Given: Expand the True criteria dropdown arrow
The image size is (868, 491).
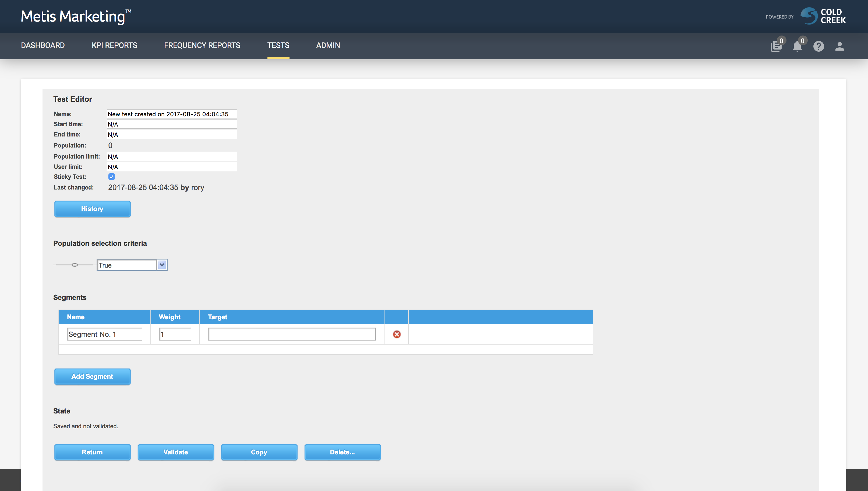Looking at the screenshot, I should [x=162, y=265].
